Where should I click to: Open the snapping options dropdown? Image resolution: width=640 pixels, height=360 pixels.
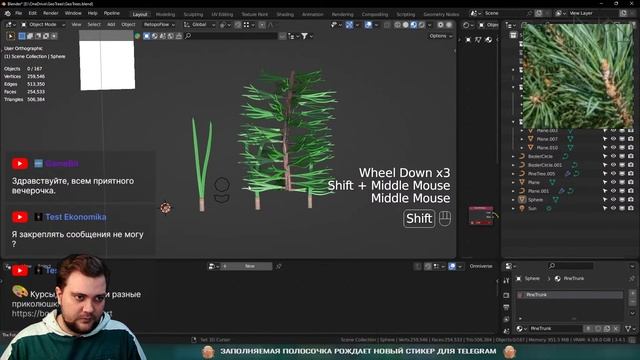click(x=248, y=25)
